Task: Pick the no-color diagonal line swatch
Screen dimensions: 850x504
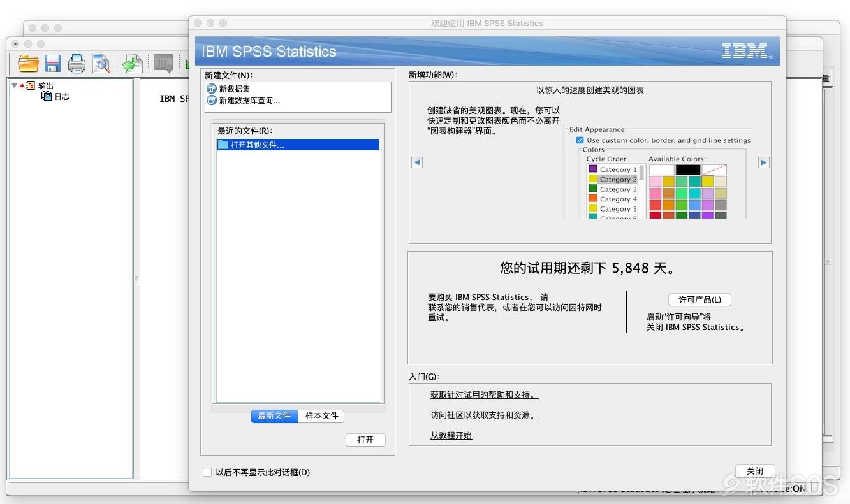Action: (714, 169)
